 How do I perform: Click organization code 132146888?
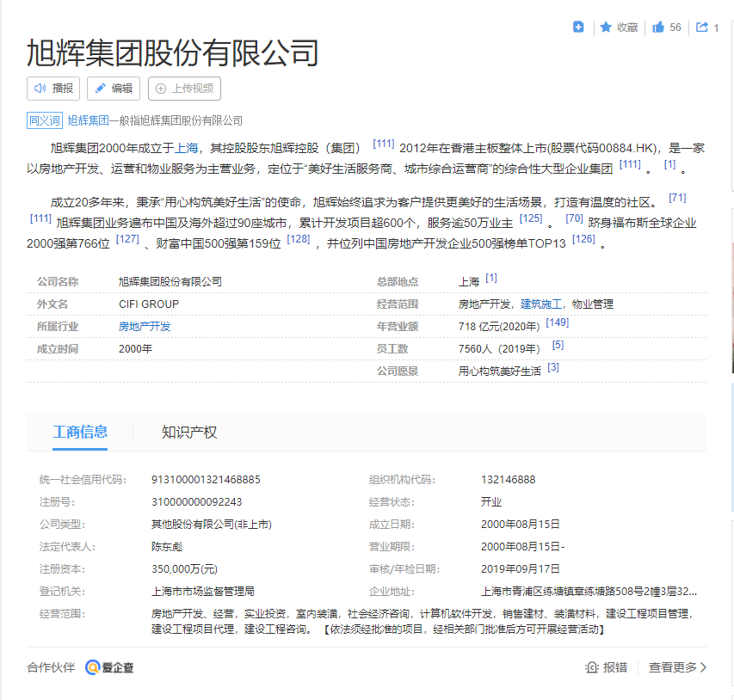tap(508, 480)
